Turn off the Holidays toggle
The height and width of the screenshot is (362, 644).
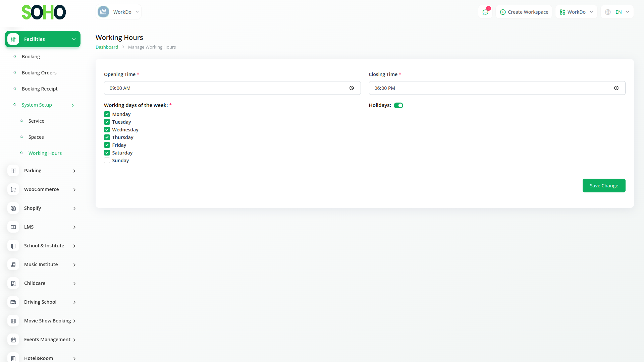[398, 105]
